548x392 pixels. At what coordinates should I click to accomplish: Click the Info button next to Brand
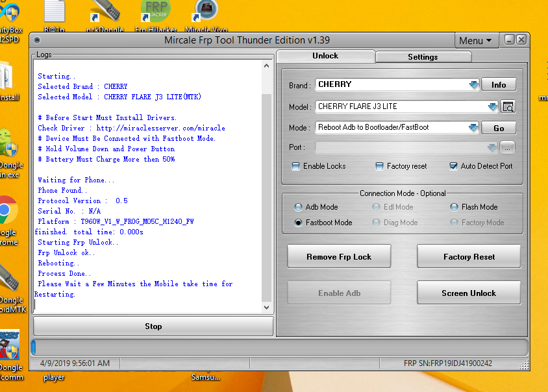499,85
